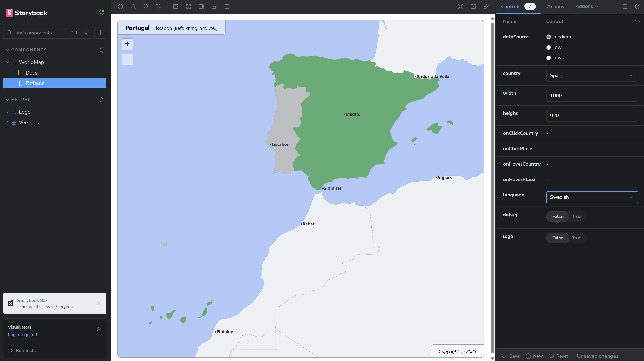644x361 pixels.
Task: Open canvas in new tab icon
Action: [x=473, y=7]
